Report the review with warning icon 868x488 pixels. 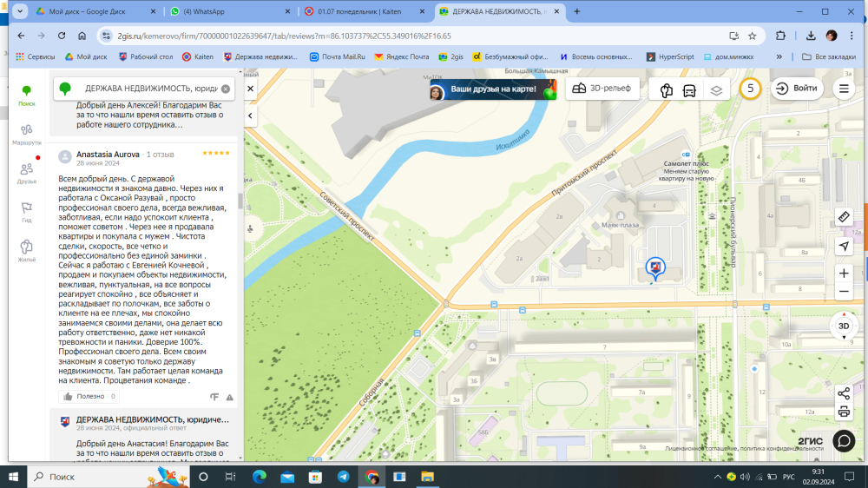point(230,397)
